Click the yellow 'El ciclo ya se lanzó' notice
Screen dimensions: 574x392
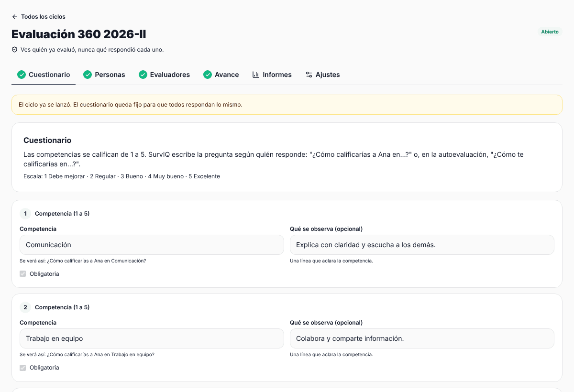point(287,105)
